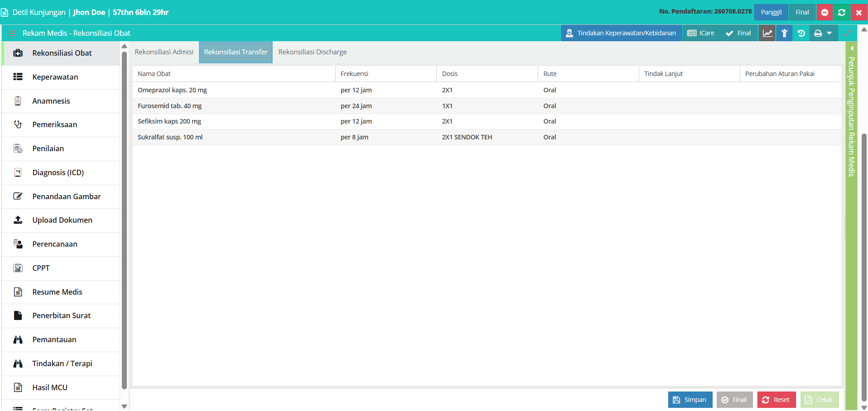The height and width of the screenshot is (411, 868).
Task: Open the Diagnosis (ICD) menu item
Action: point(61,172)
